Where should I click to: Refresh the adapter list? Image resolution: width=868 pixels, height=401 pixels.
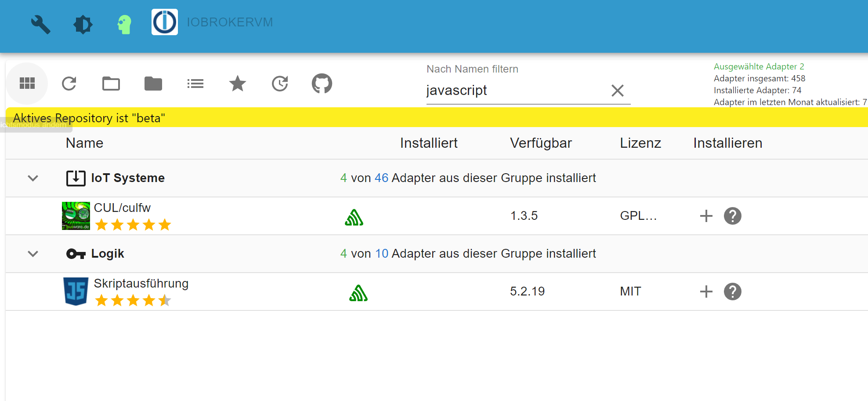tap(69, 83)
